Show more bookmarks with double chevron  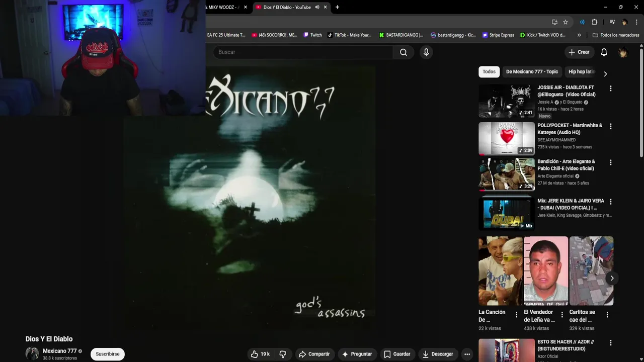pos(579,35)
